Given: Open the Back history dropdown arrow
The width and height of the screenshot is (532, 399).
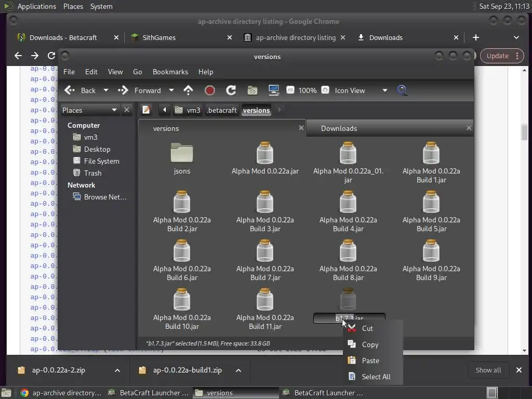Looking at the screenshot, I should (106, 90).
